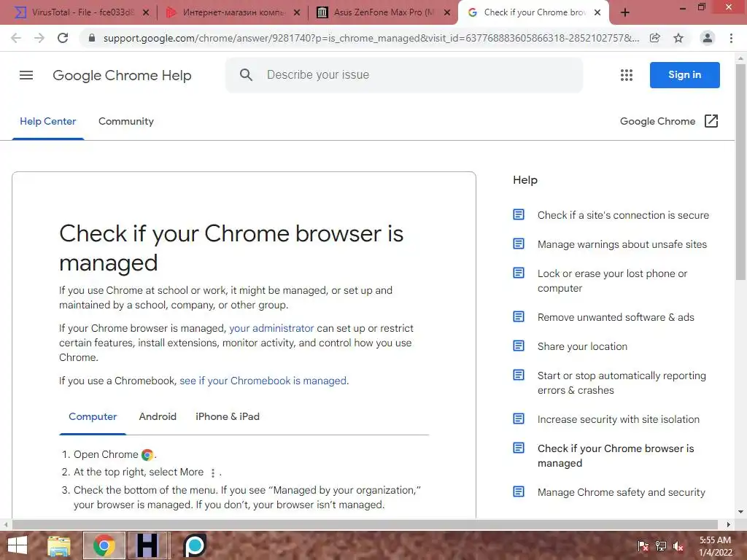Screen dimensions: 747x560
Task: Click the muted volume tray icon
Action: tap(678, 546)
